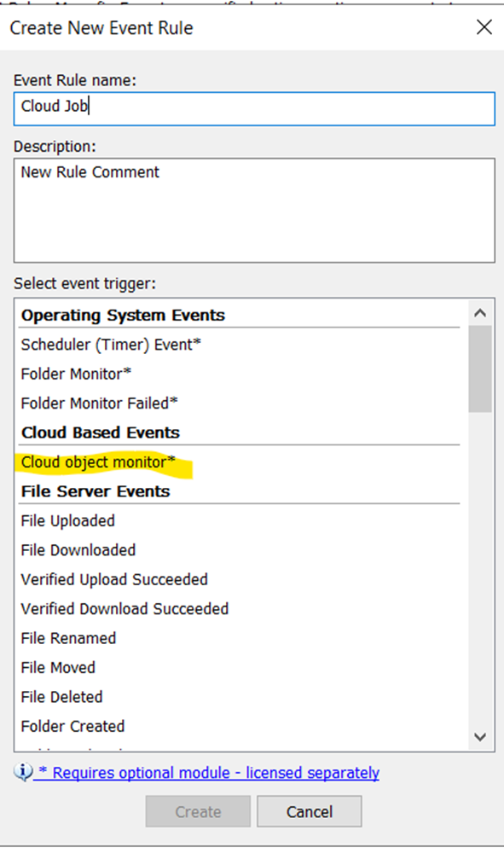This screenshot has width=504, height=859.
Task: Click the blue information icon near the license note
Action: click(x=18, y=772)
